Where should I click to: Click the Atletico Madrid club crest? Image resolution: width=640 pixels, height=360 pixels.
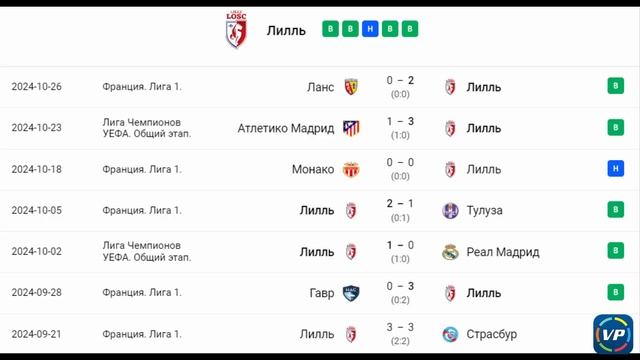click(351, 128)
